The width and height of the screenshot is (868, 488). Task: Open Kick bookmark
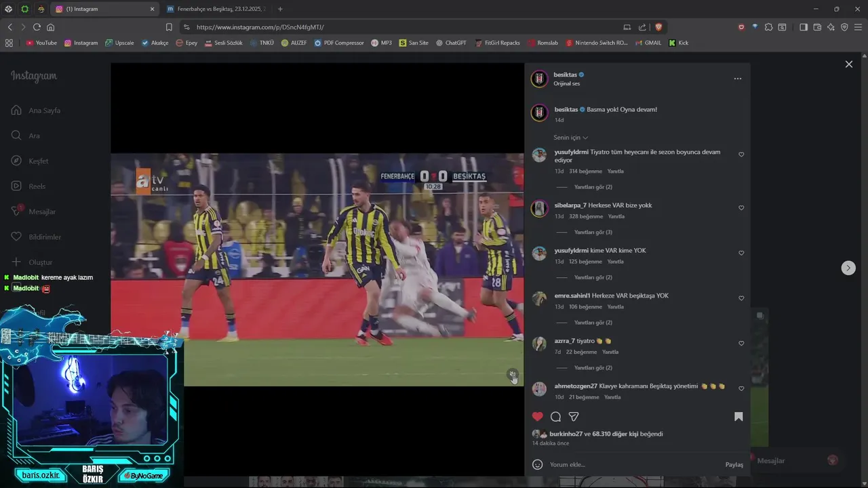pos(678,43)
